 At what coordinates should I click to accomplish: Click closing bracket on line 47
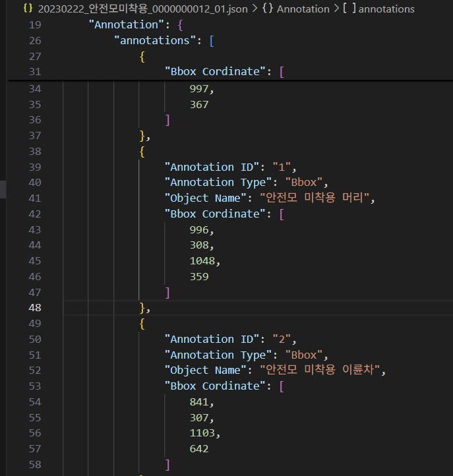click(167, 292)
